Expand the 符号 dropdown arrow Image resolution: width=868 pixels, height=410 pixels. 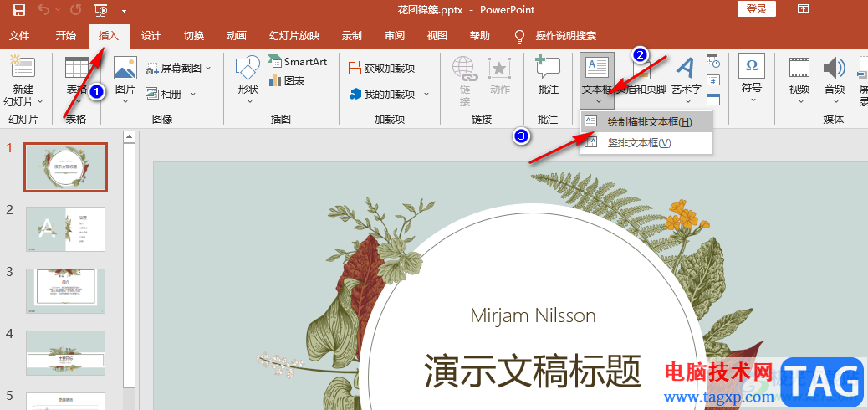click(x=753, y=100)
